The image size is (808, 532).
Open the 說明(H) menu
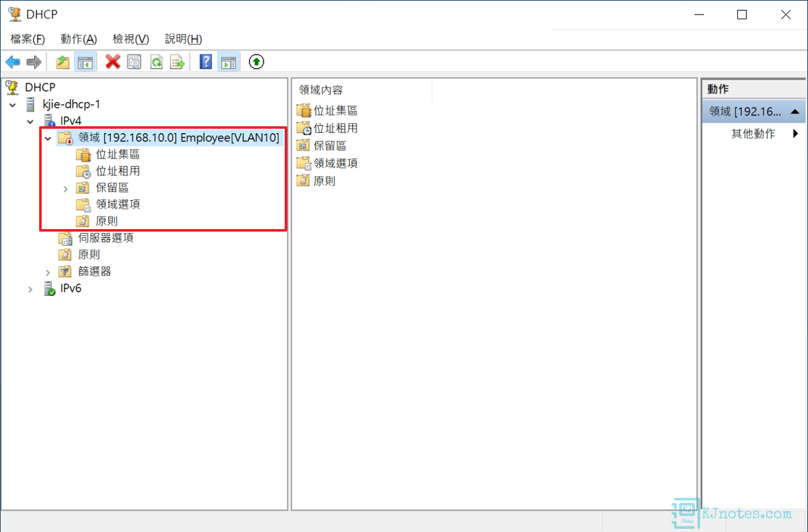(x=183, y=39)
